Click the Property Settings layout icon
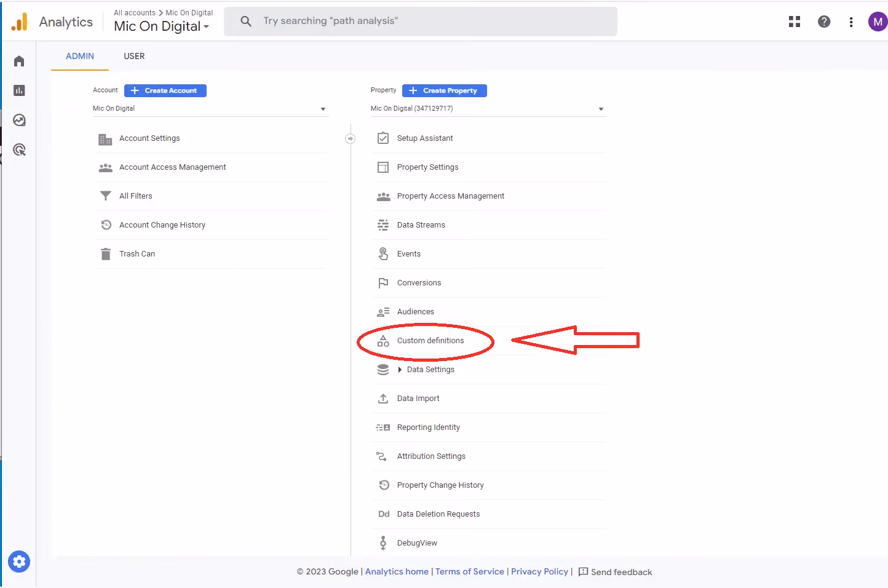This screenshot has height=588, width=888. [383, 167]
